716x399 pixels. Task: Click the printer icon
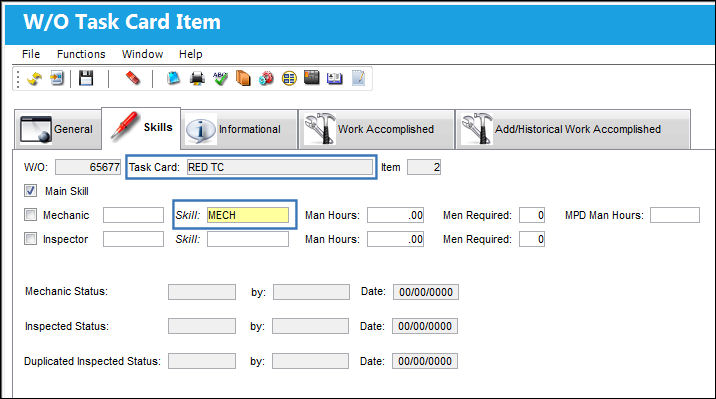[197, 79]
